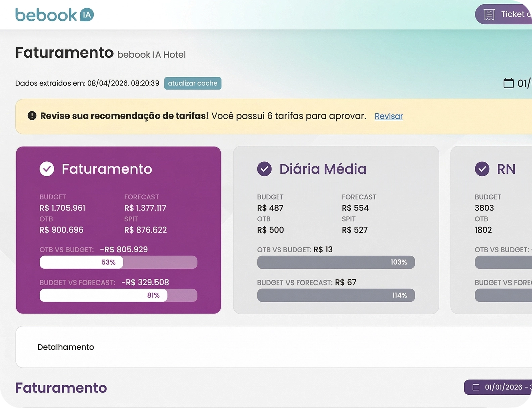This screenshot has height=408, width=532.
Task: Click the ticket receipt icon
Action: (x=489, y=14)
